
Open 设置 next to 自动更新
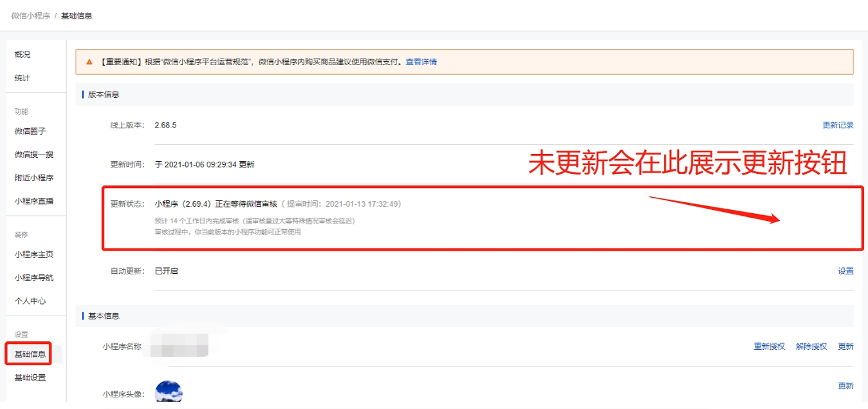[x=846, y=271]
